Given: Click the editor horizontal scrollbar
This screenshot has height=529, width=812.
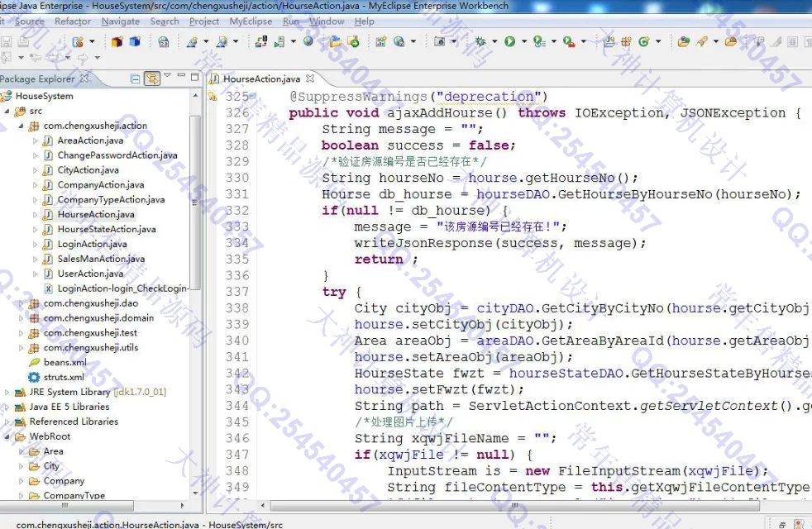Looking at the screenshot, I should (514, 505).
